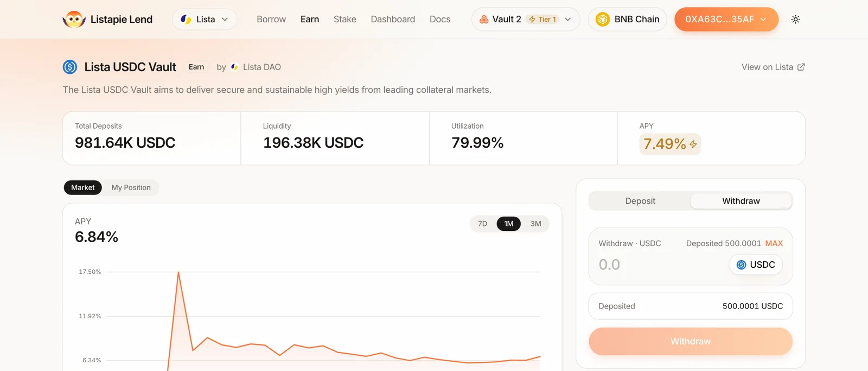Image resolution: width=868 pixels, height=371 pixels.
Task: Click the Lista USDC Vault token icon
Action: coord(70,67)
